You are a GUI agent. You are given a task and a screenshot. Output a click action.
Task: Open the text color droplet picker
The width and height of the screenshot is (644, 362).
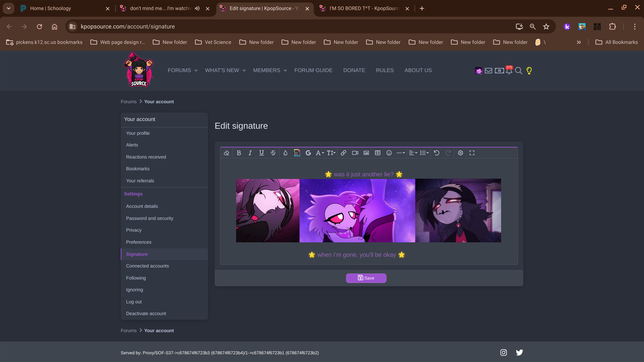point(285,153)
